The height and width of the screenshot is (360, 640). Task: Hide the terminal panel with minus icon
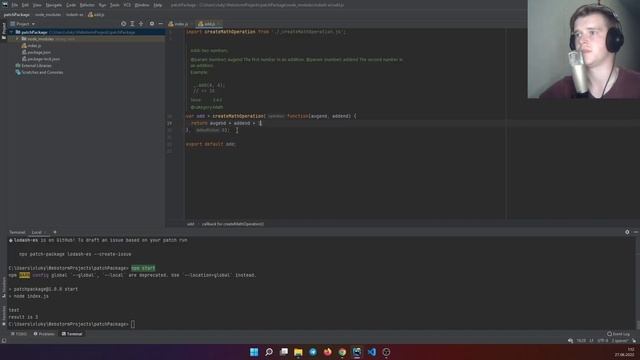636,232
